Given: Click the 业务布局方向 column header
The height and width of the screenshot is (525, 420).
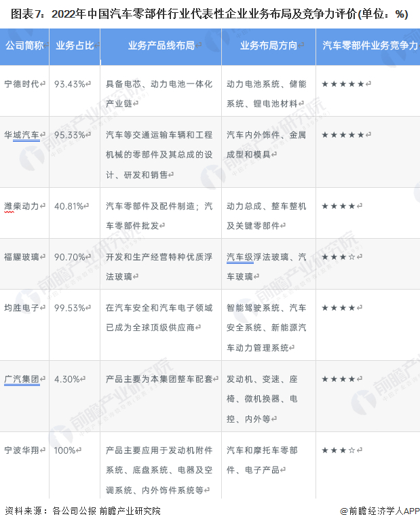Looking at the screenshot, I should (x=269, y=45).
